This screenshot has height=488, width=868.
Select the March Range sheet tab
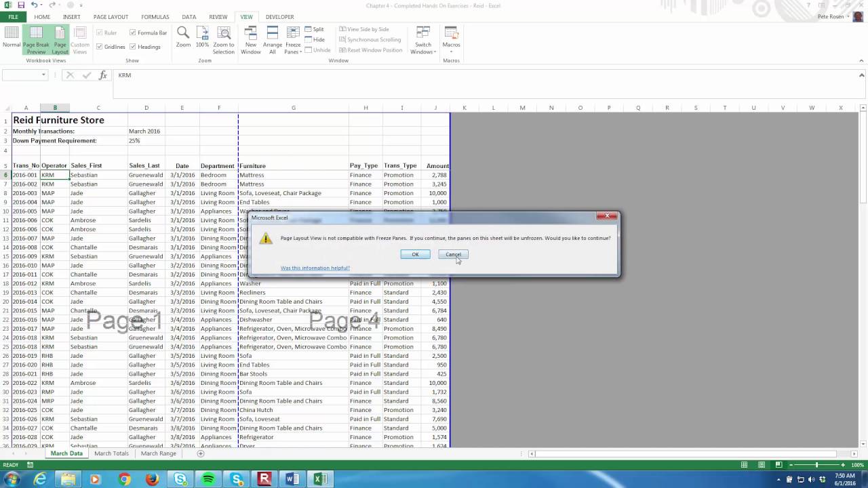pyautogui.click(x=158, y=453)
